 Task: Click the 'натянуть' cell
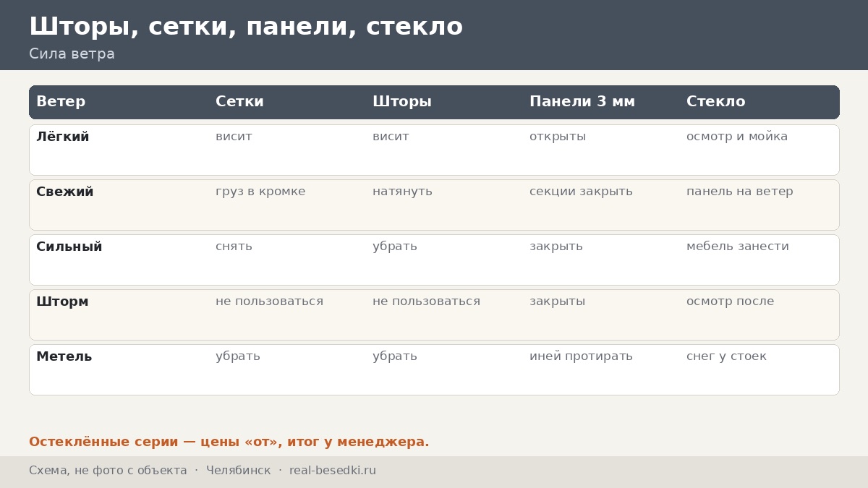(402, 192)
